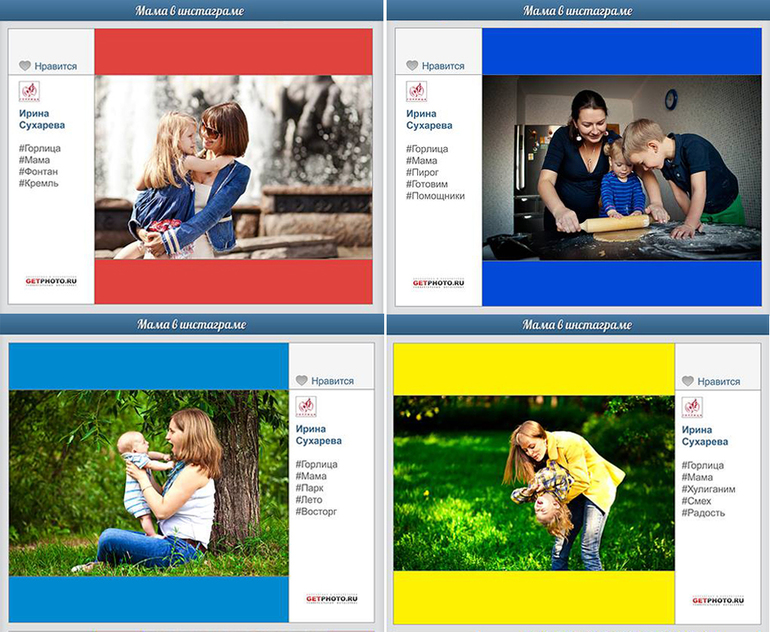Click the red logo avatar above the #Фонтан card's name
The width and height of the screenshot is (770, 632).
click(29, 91)
